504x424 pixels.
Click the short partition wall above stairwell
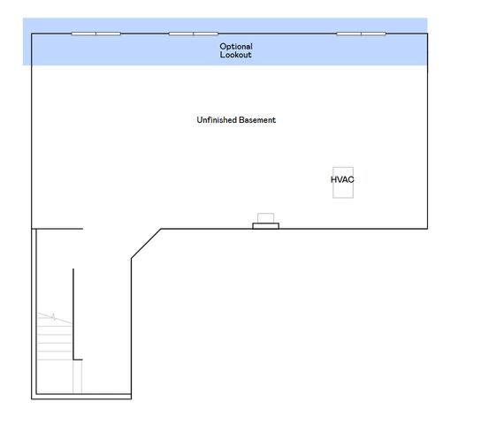pyautogui.click(x=57, y=229)
